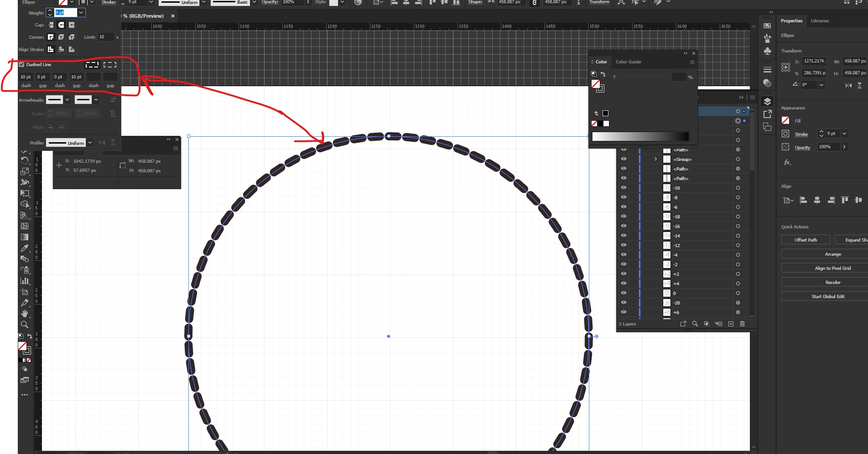This screenshot has height=454, width=868.
Task: Select the projecting cap stroke option
Action: pos(72,25)
